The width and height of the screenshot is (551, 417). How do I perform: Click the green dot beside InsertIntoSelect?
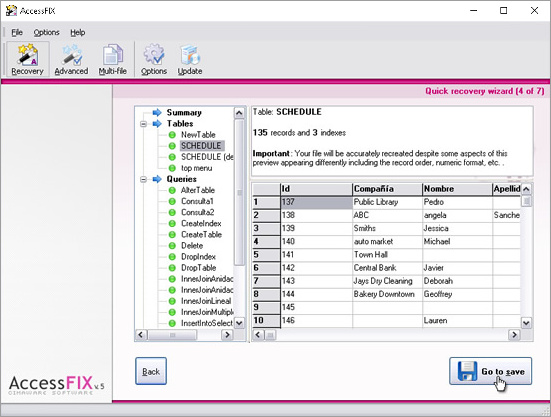pos(172,323)
